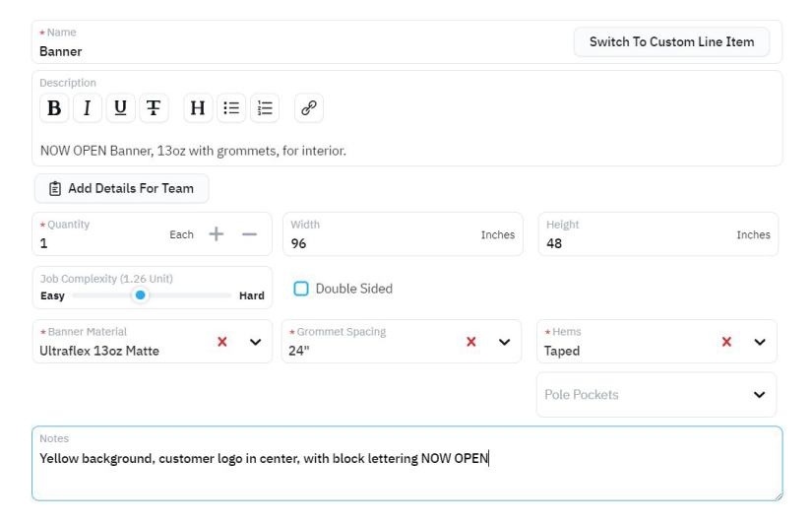Viewport: 812px width, 523px height.
Task: Click the resize grip of Notes box
Action: tap(778, 496)
